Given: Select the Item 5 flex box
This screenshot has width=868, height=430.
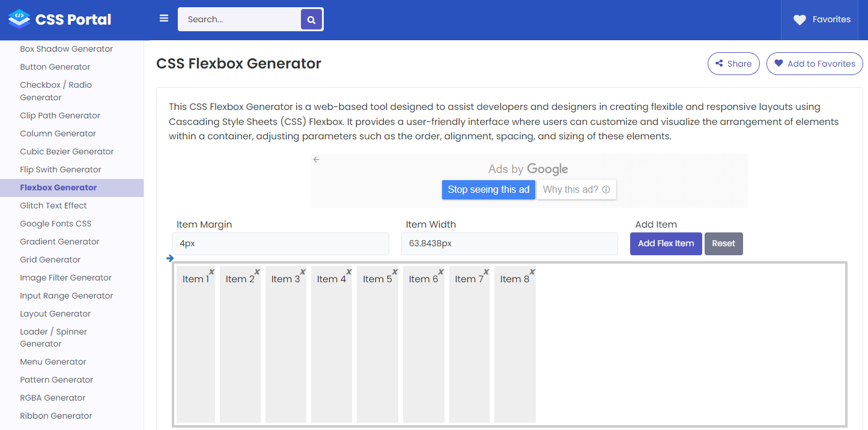Looking at the screenshot, I should pyautogui.click(x=377, y=344).
